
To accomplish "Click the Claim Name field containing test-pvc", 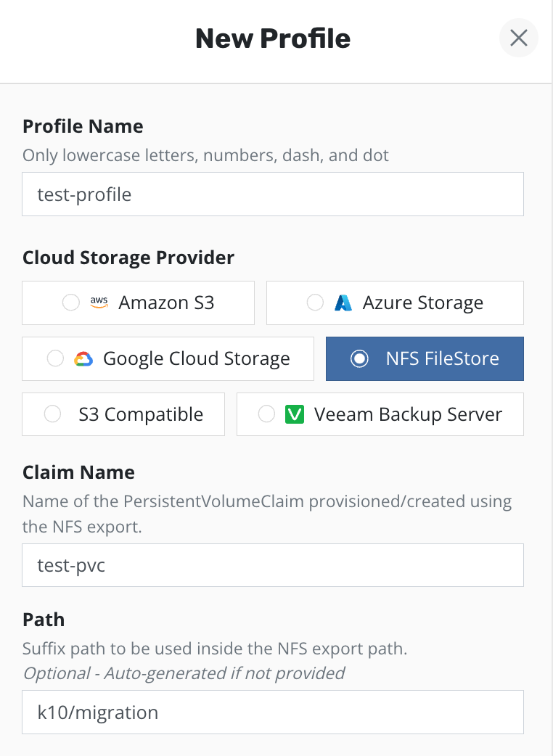I will (x=273, y=565).
